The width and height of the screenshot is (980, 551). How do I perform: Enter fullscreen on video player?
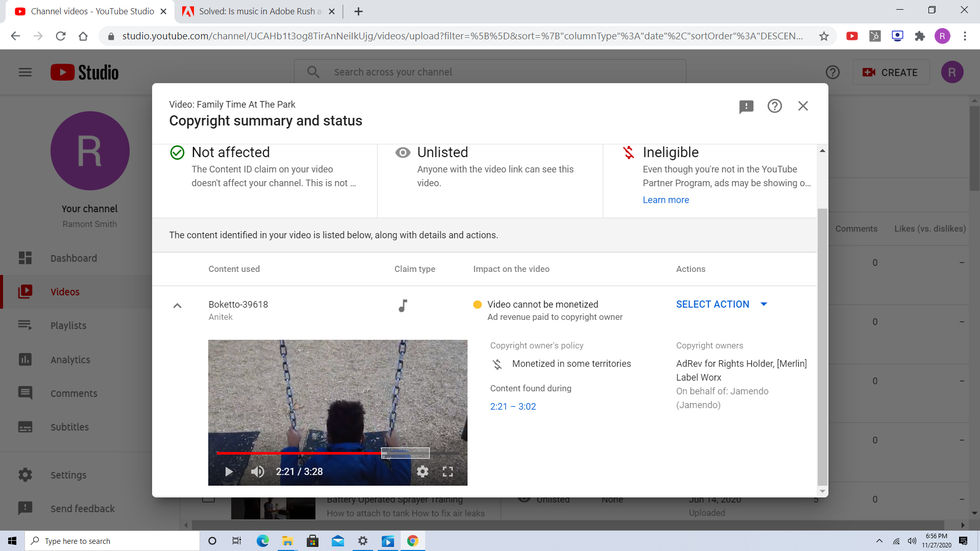tap(448, 471)
